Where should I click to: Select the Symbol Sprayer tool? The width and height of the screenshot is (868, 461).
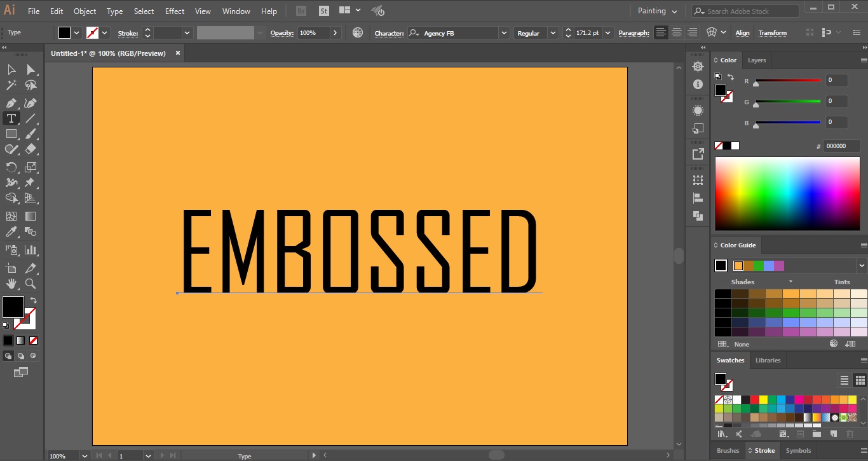(x=11, y=249)
